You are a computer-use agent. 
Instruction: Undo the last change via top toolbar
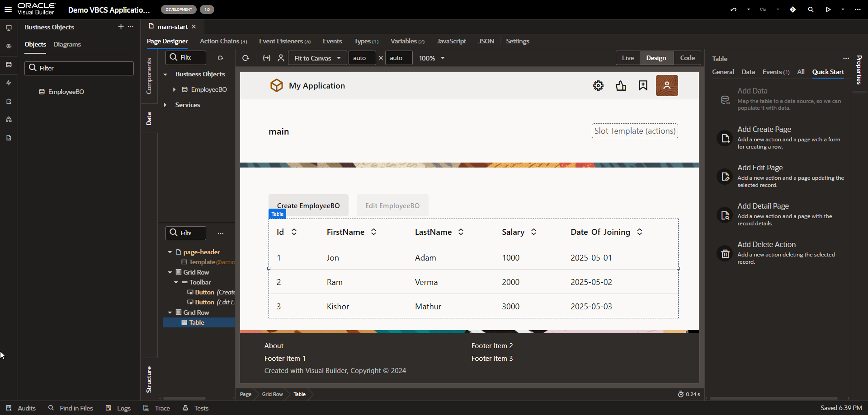[x=733, y=9]
